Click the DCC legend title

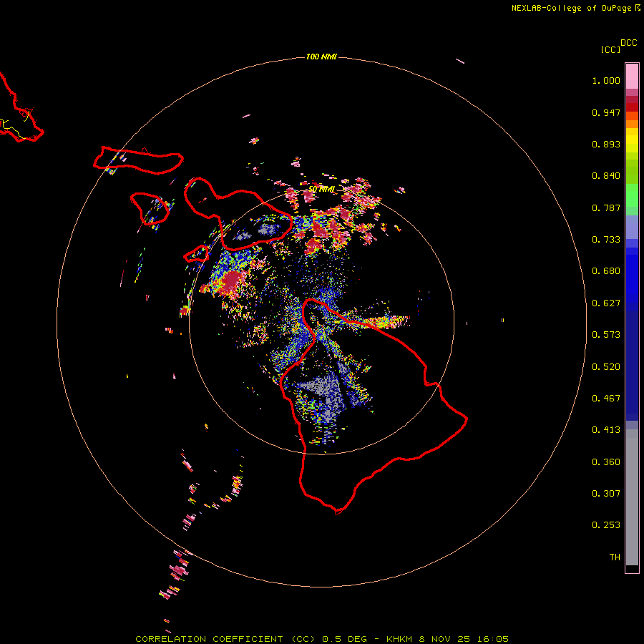pos(628,43)
